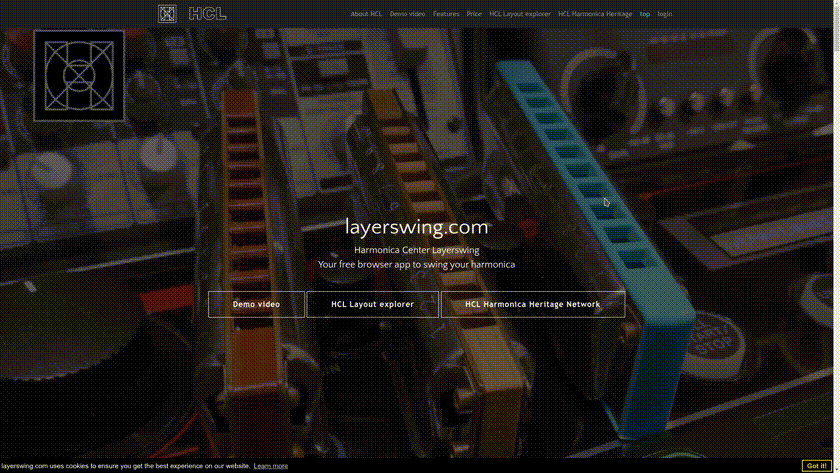Click the HCL Layout explorer button
Viewport: 840px width, 473px height.
(x=372, y=304)
